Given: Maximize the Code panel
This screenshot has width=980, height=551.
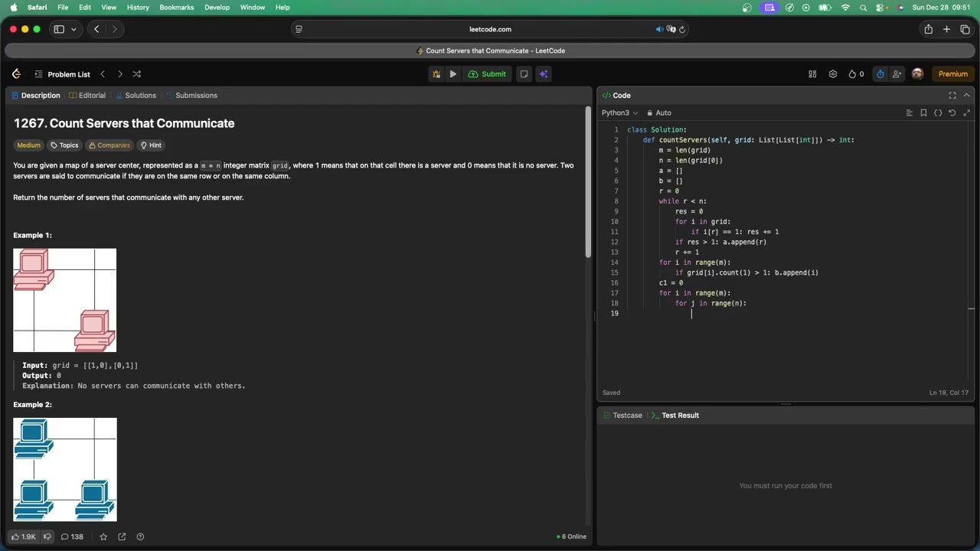Looking at the screenshot, I should click(952, 96).
